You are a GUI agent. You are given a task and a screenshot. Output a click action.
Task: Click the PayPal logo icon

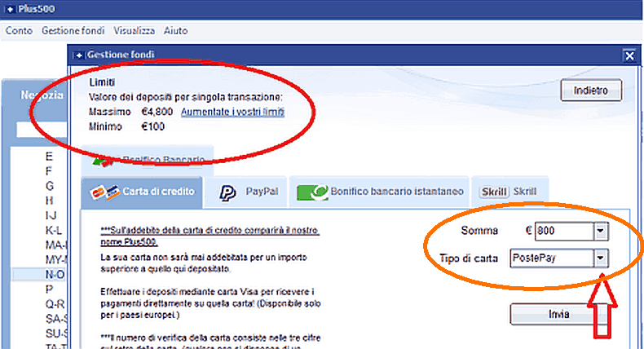[227, 192]
